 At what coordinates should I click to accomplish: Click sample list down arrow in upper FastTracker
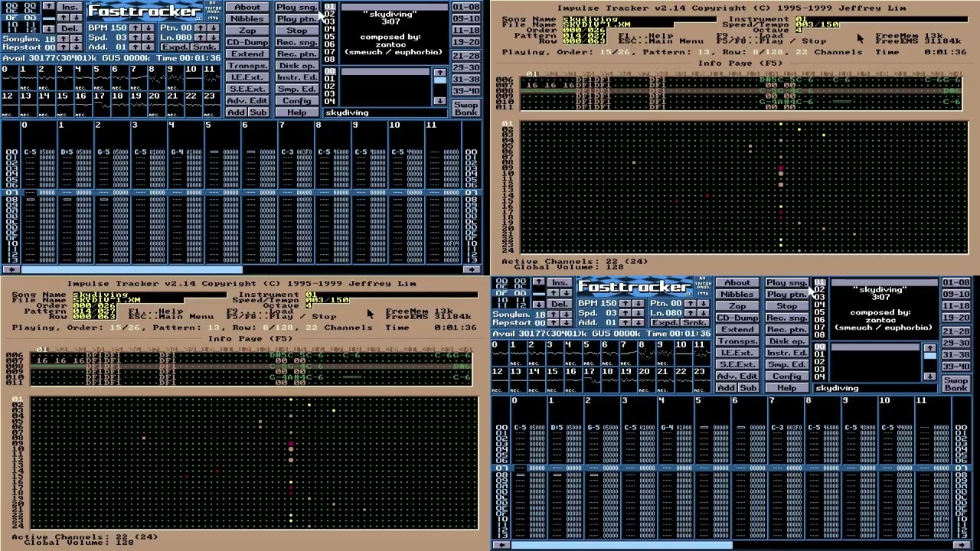click(439, 101)
